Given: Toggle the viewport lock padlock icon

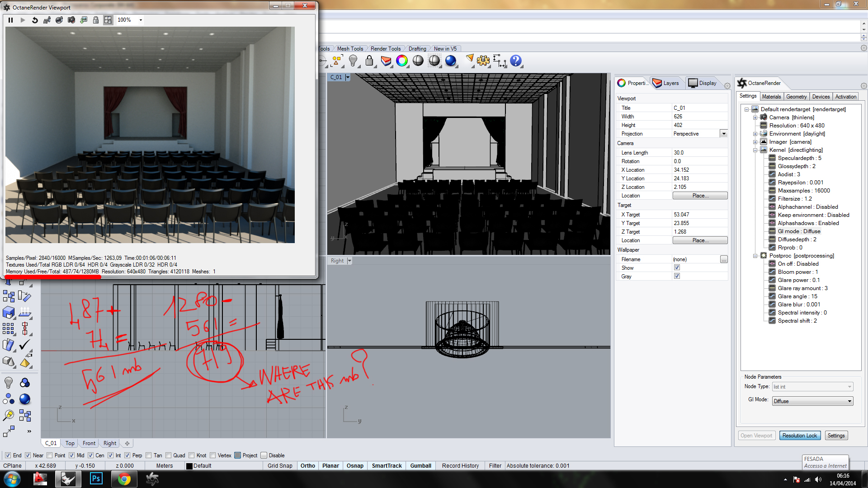Looking at the screenshot, I should coord(96,20).
